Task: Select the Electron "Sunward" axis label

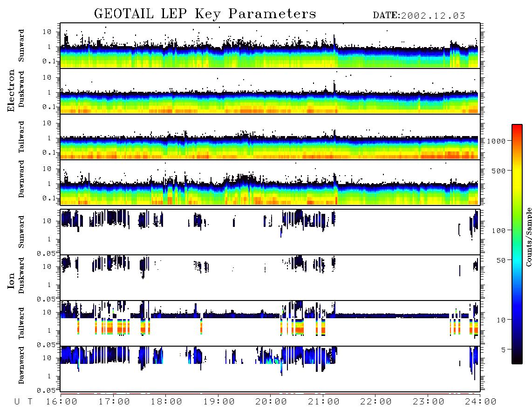Action: point(21,46)
